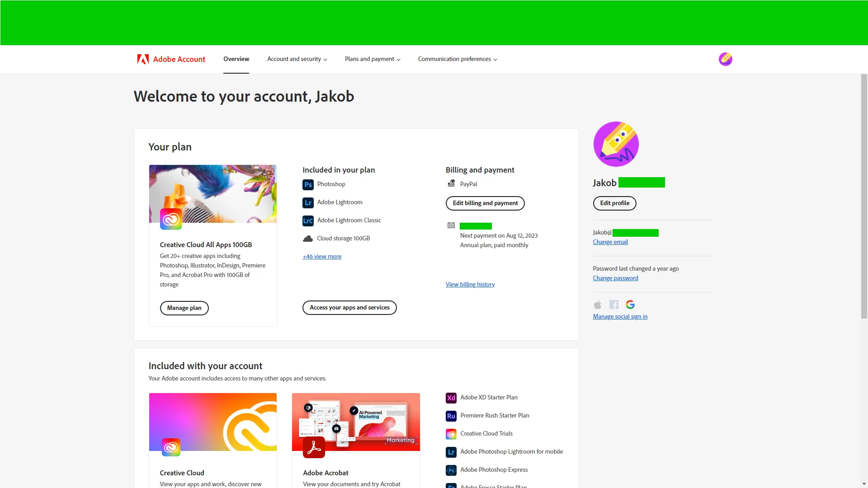Open the profile avatar menu in header
The height and width of the screenshot is (488, 868).
[725, 59]
